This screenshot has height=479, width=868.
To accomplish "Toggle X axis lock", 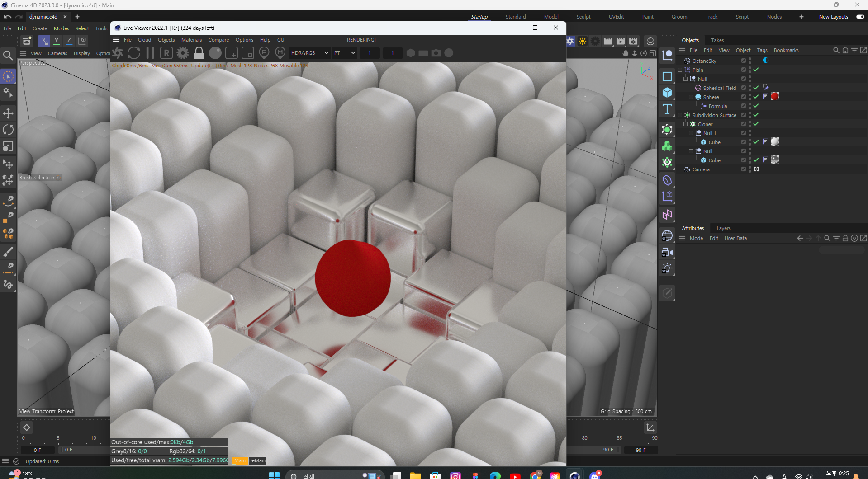I will 44,41.
